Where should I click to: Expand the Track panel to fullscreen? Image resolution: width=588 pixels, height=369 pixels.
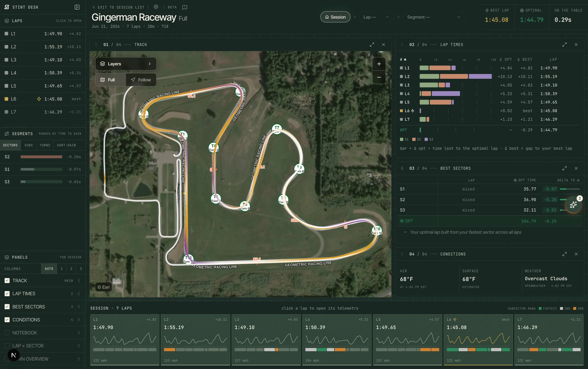[x=372, y=45]
